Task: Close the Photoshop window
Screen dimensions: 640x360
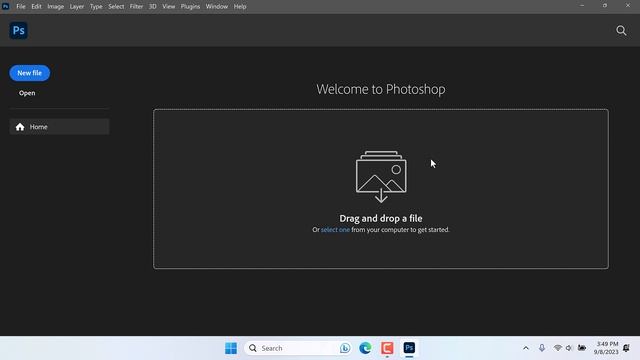Action: [x=628, y=6]
